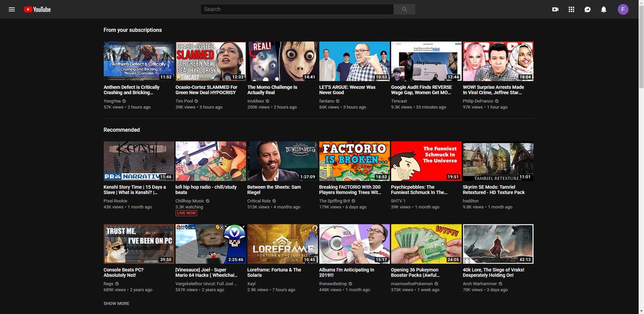The image size is (644, 314).
Task: Open Siege of Vraks thumbnail
Action: coord(498,244)
